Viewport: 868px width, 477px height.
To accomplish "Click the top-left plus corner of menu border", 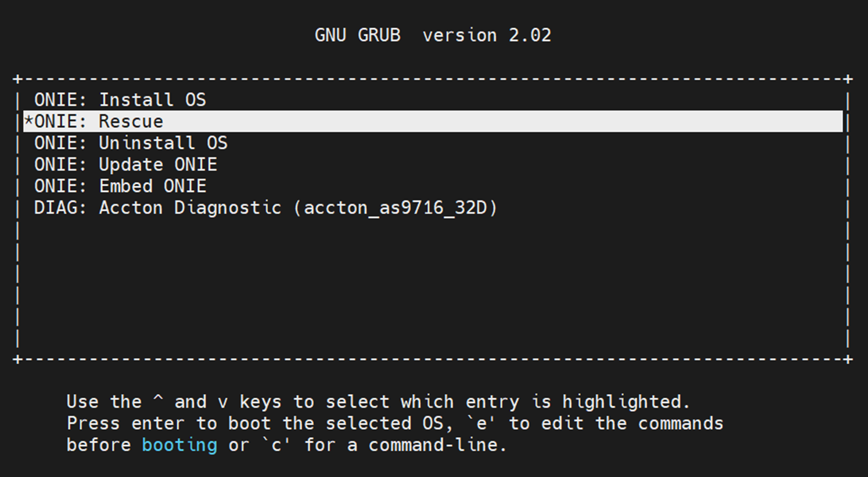I will click(x=18, y=79).
